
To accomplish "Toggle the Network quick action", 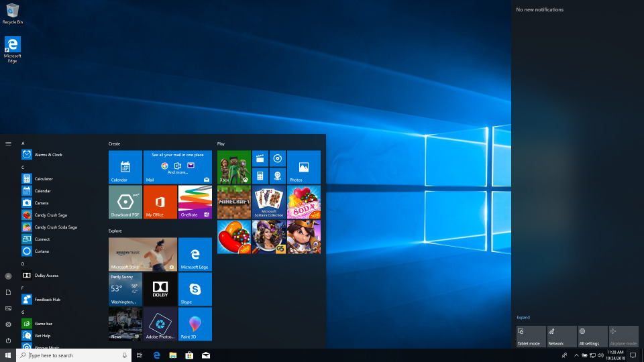I will (561, 337).
